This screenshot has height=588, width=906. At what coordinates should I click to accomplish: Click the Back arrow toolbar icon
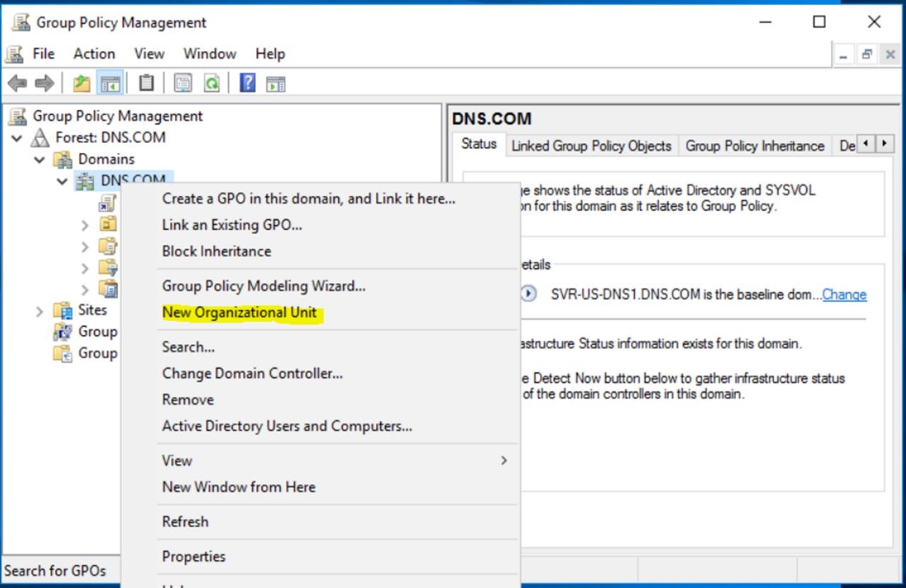[x=17, y=83]
